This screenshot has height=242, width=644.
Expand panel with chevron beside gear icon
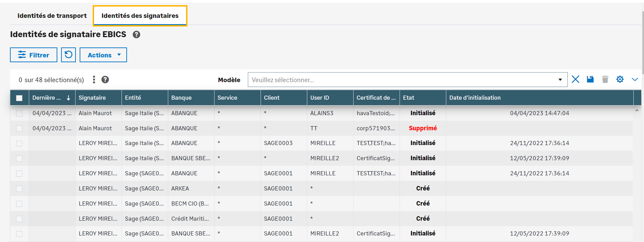[635, 79]
